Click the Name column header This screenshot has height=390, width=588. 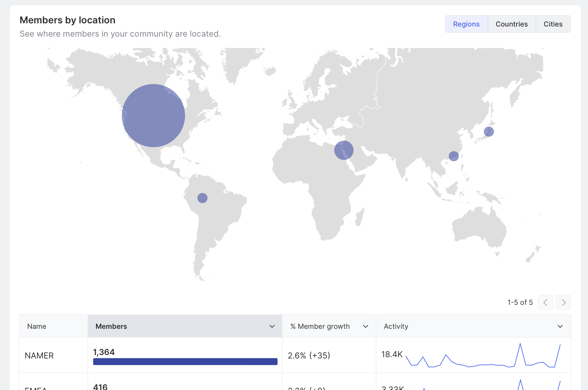click(54, 326)
